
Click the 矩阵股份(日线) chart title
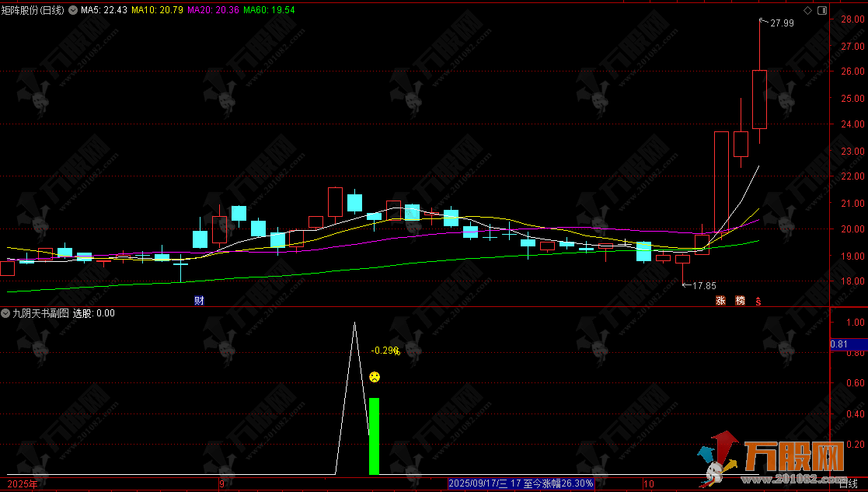33,10
